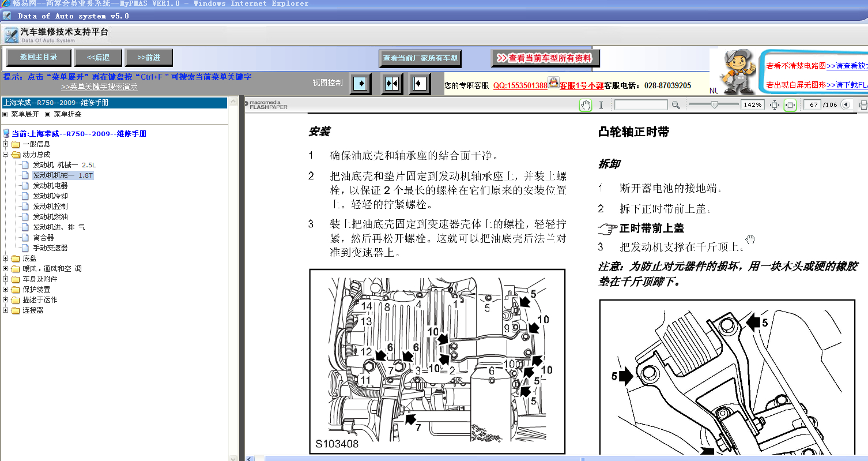Click the QQ penguin customer service icon
Screen dimensions: 868x461
[x=553, y=83]
